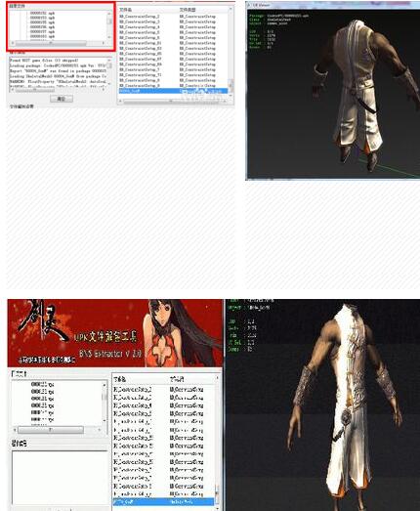Select the highlighted blue 00004_GonM row in upper list
Image resolution: width=420 pixels, height=511 pixels.
point(173,91)
